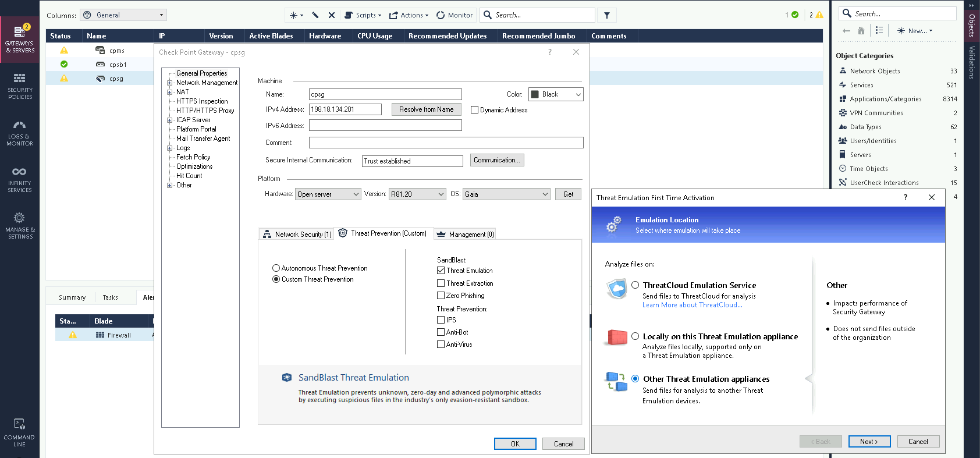980x458 pixels.
Task: Open the Color Black swatch selector
Action: tap(556, 94)
